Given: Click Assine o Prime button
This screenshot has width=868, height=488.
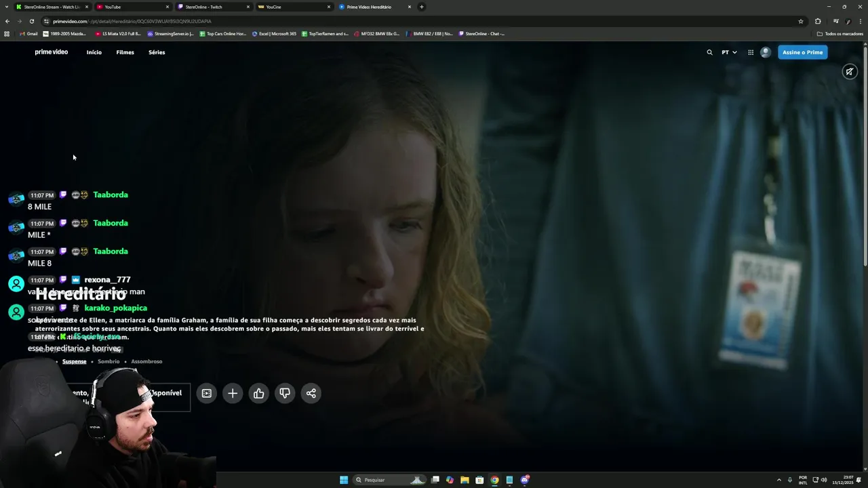Looking at the screenshot, I should point(803,52).
